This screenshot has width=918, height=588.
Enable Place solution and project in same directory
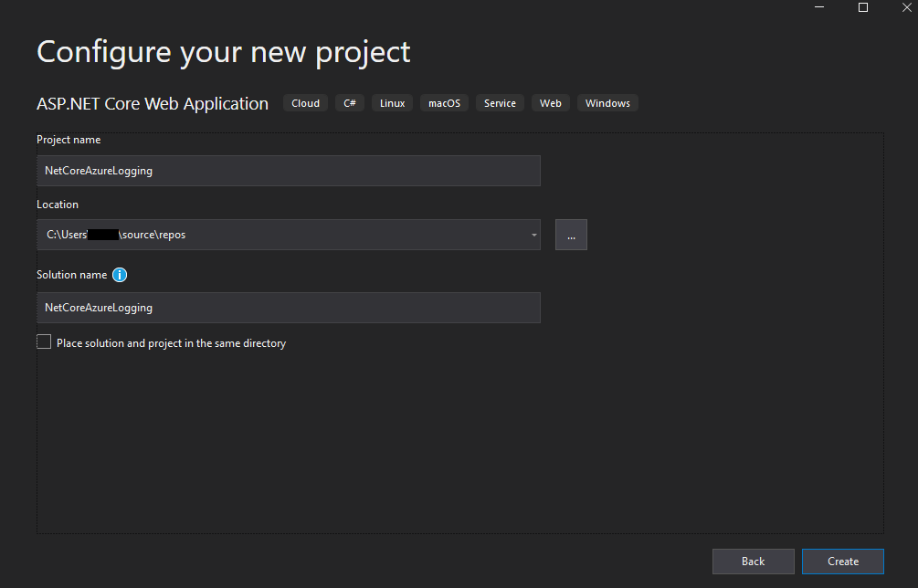pyautogui.click(x=44, y=342)
